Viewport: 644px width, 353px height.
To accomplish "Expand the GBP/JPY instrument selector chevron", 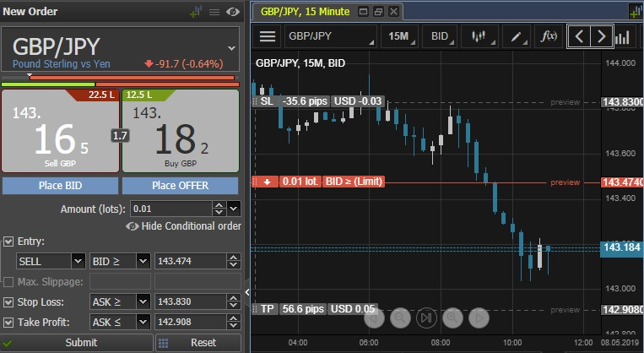I will (231, 48).
